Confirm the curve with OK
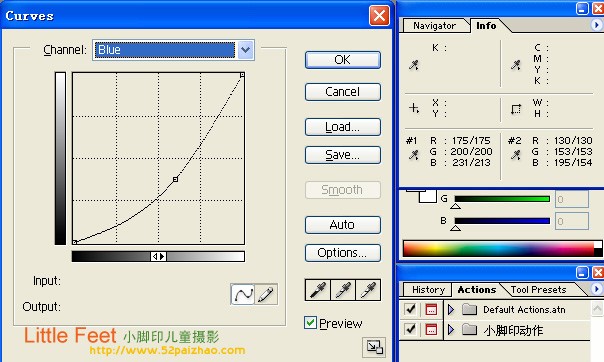The height and width of the screenshot is (362, 604). point(343,60)
